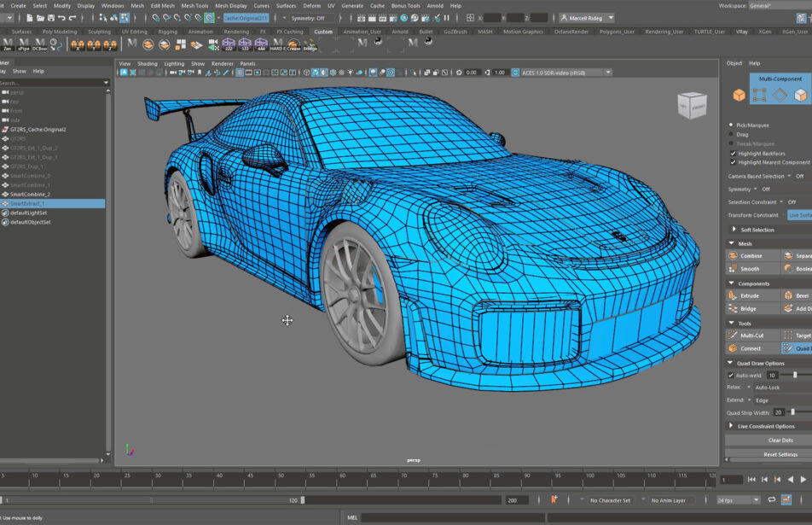
Task: Switch to the Sculpting shelf tab
Action: click(99, 32)
